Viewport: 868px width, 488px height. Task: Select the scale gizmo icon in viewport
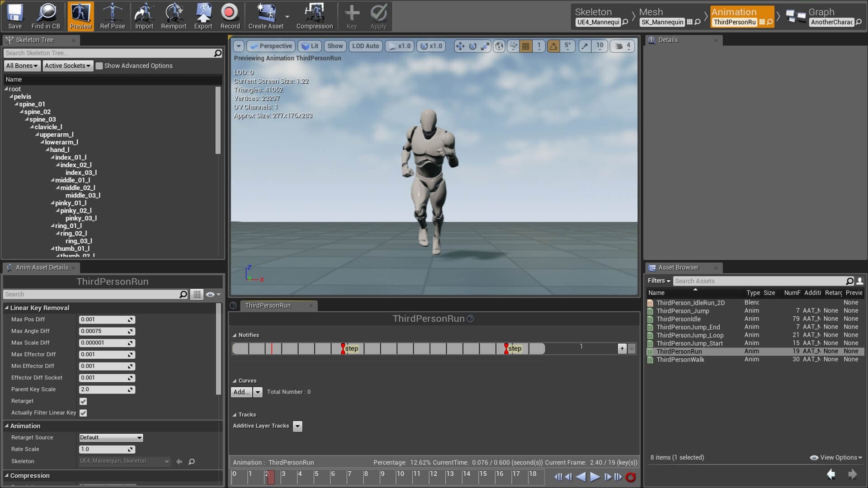[485, 46]
